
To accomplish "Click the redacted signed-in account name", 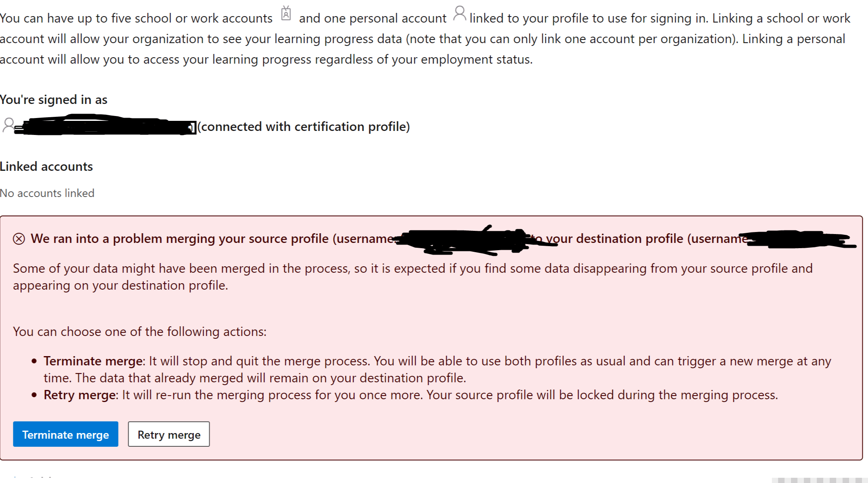I will [105, 126].
